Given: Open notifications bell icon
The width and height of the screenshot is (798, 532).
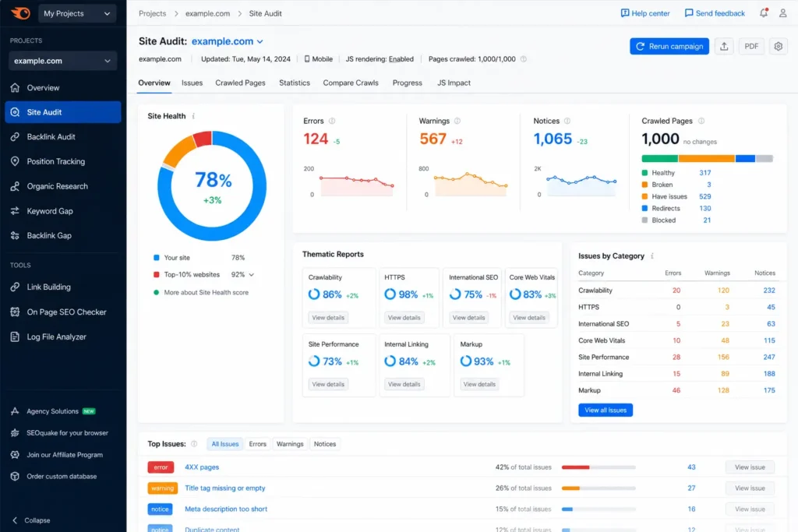Looking at the screenshot, I should click(764, 13).
